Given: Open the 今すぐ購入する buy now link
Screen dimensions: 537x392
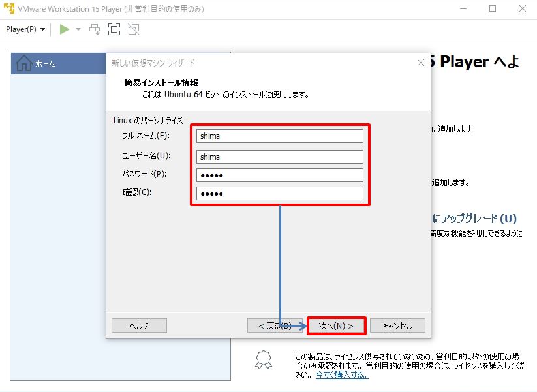Looking at the screenshot, I should 341,375.
